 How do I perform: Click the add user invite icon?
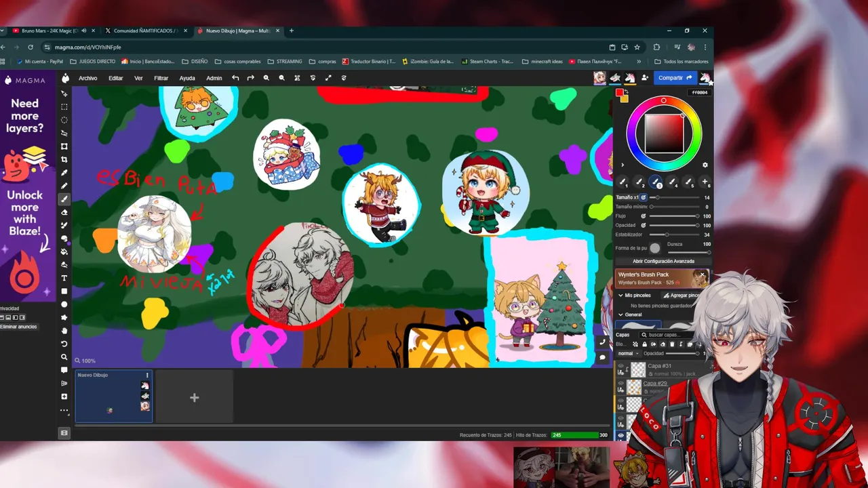645,78
